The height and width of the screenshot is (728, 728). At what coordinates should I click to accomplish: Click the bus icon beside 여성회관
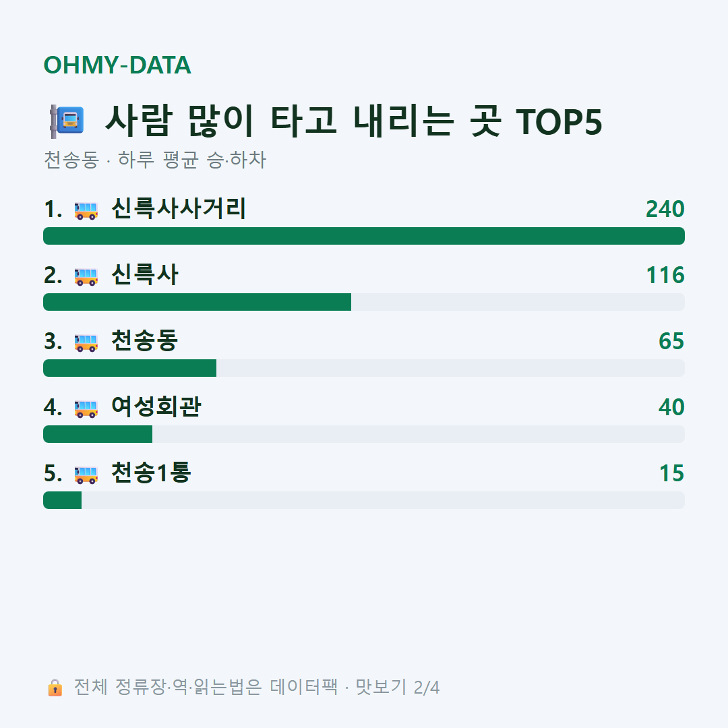pos(86,408)
